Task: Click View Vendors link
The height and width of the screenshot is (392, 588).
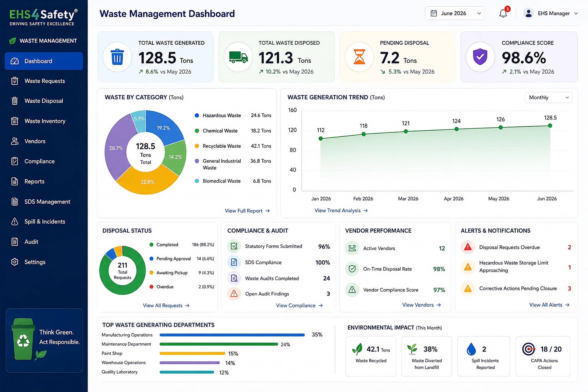Action: coord(421,305)
